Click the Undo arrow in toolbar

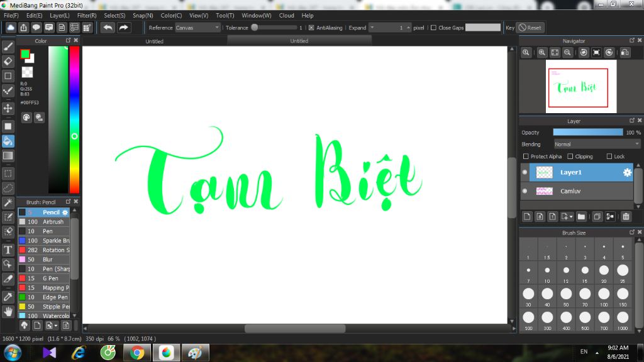pyautogui.click(x=108, y=28)
